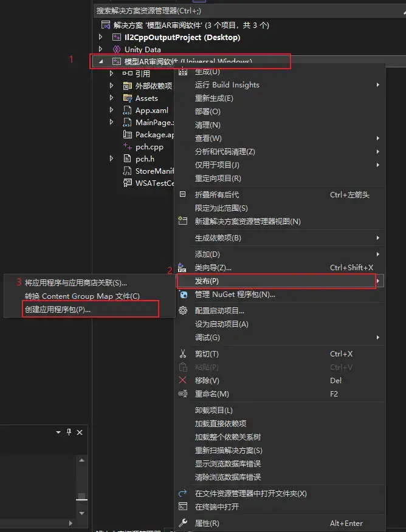This screenshot has width=406, height=532.
Task: Expand the pch.h node
Action: (x=111, y=159)
